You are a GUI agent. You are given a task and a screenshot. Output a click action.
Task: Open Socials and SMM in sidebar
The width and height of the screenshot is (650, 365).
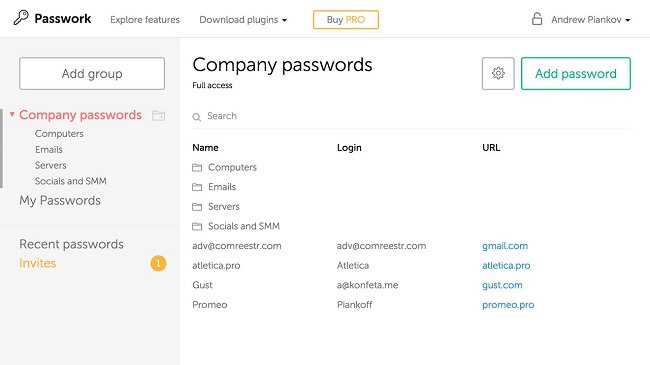pyautogui.click(x=70, y=181)
